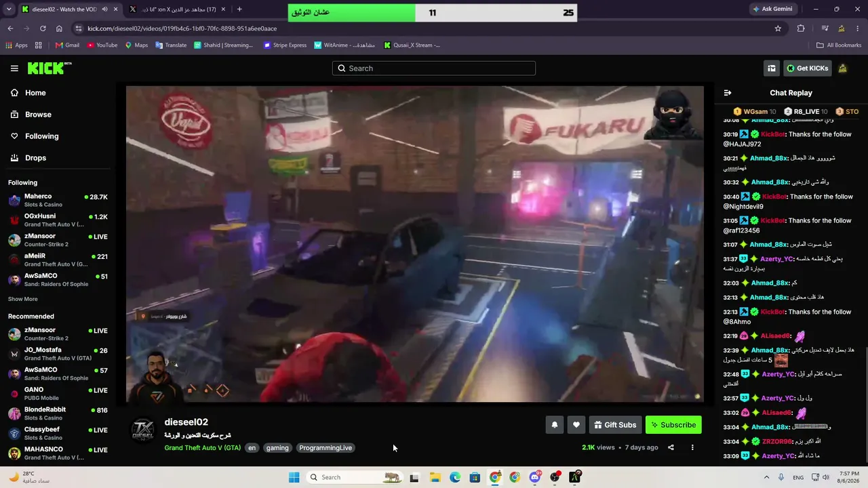The image size is (868, 488).
Task: Open the Maps bookmark
Action: pyautogui.click(x=136, y=45)
